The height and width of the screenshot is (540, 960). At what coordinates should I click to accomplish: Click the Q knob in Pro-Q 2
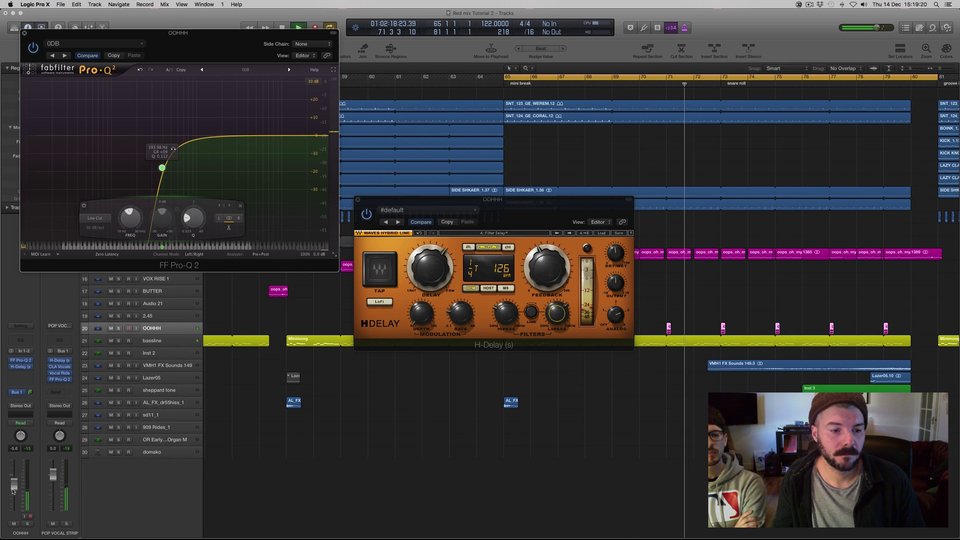[x=193, y=217]
